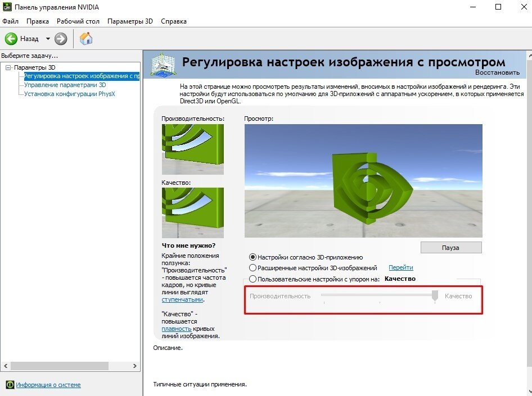Click the task tree scroll left arrow

click(6, 366)
